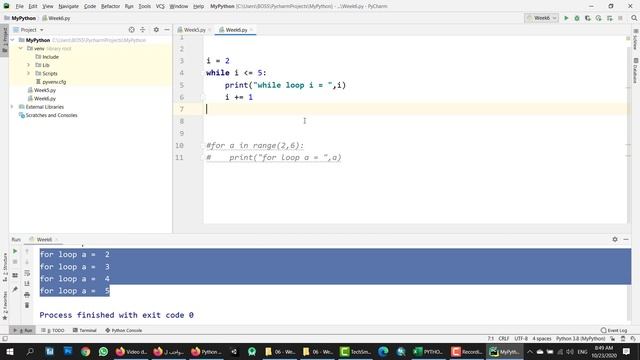The width and height of the screenshot is (640, 360).
Task: Open the Navigate menu
Action: (68, 6)
